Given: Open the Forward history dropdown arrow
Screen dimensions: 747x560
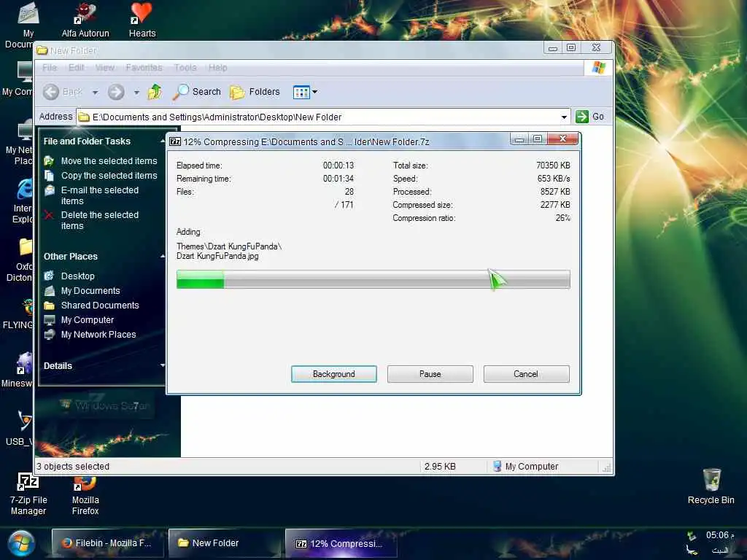Looking at the screenshot, I should 136,93.
